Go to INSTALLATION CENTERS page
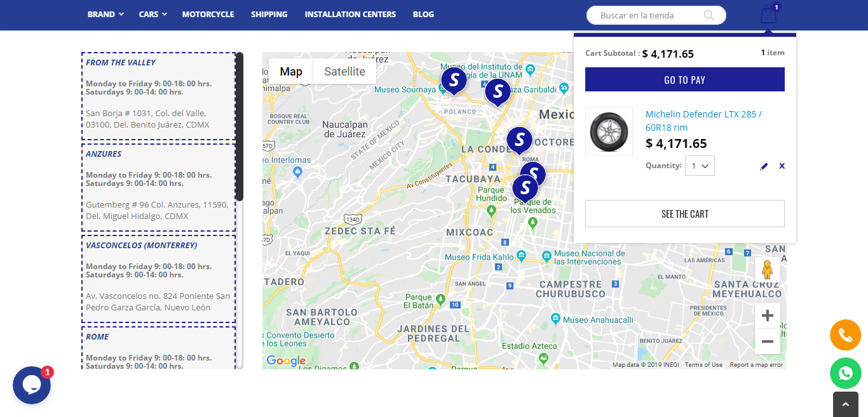Image resolution: width=868 pixels, height=417 pixels. 350,14
